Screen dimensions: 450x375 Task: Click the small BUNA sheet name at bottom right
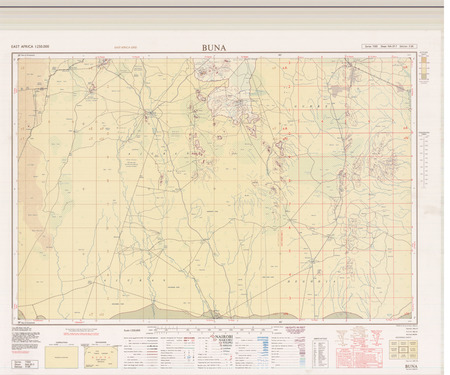tap(411, 366)
